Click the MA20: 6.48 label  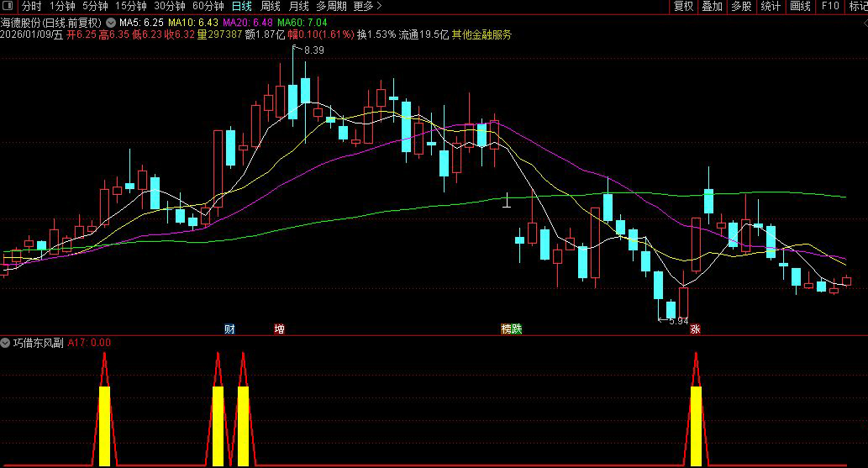pos(247,23)
